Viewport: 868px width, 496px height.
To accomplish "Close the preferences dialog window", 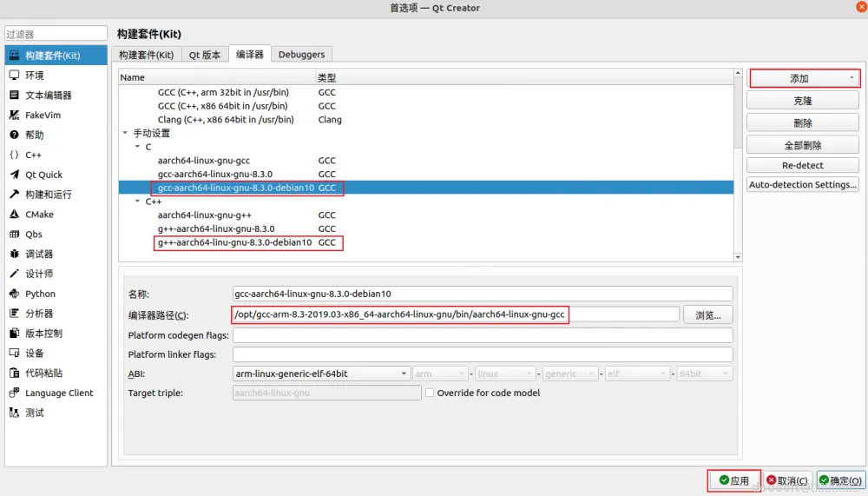I will (x=861, y=7).
